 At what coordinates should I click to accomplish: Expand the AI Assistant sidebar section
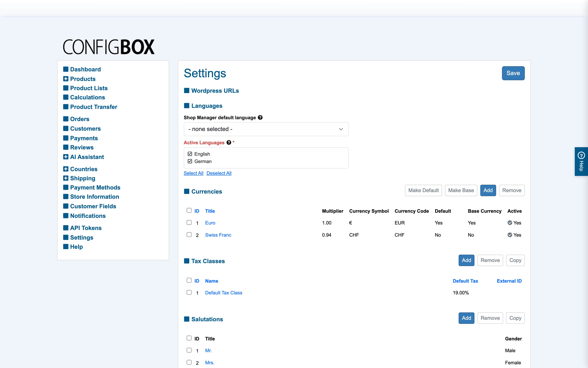point(66,157)
